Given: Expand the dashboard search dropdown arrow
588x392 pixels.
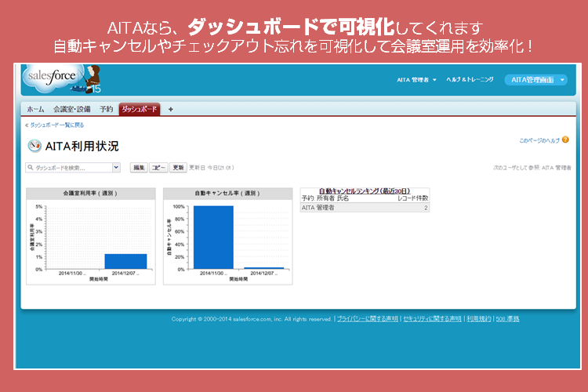Looking at the screenshot, I should click(x=116, y=167).
